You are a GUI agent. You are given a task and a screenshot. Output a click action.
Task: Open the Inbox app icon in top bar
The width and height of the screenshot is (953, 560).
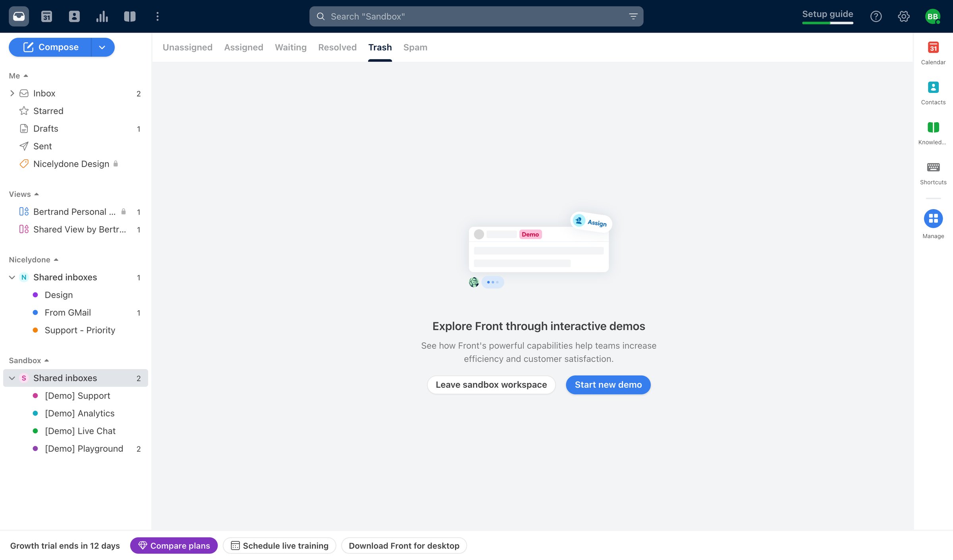[x=19, y=16]
